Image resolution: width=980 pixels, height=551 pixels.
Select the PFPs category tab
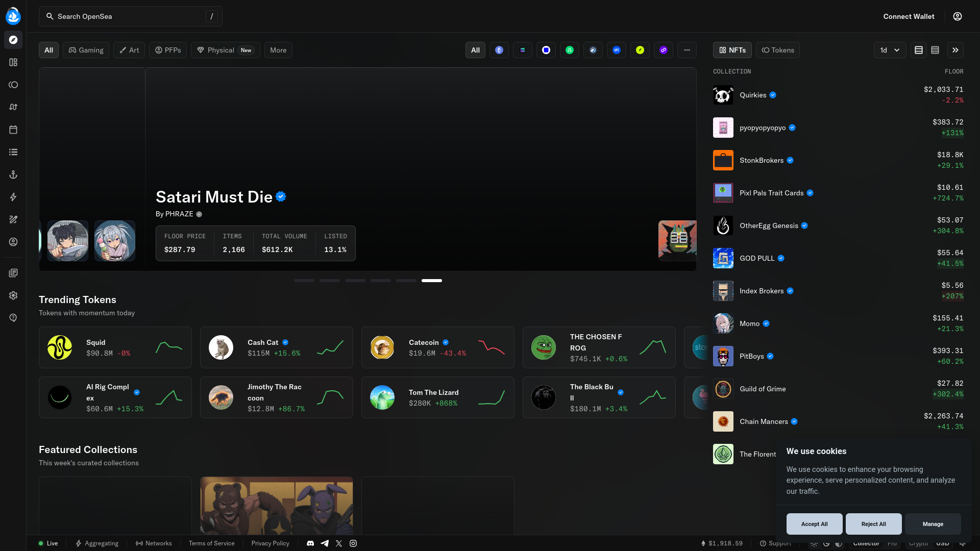(x=168, y=50)
